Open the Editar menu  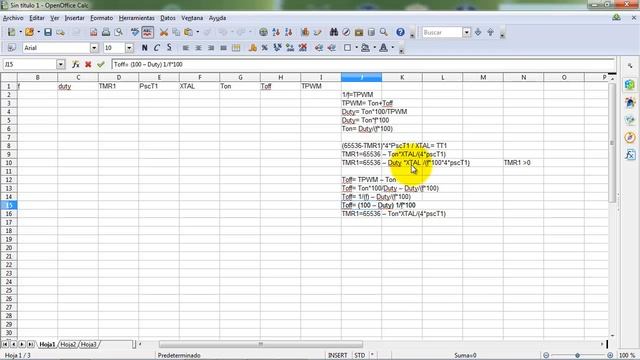(37, 18)
